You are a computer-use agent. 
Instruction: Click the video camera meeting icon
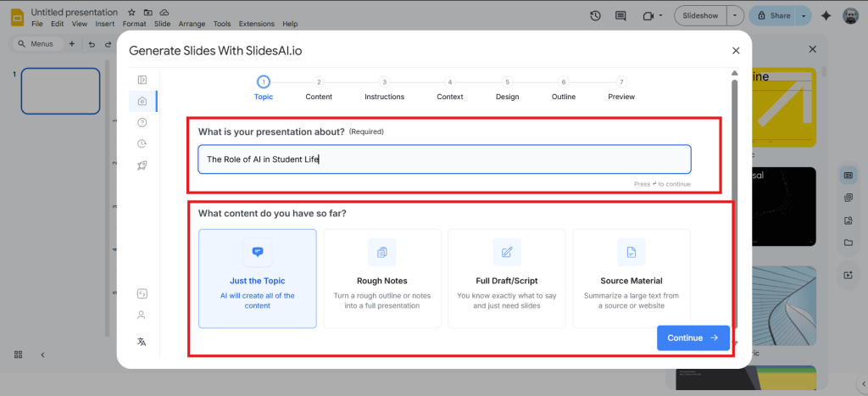pyautogui.click(x=648, y=16)
